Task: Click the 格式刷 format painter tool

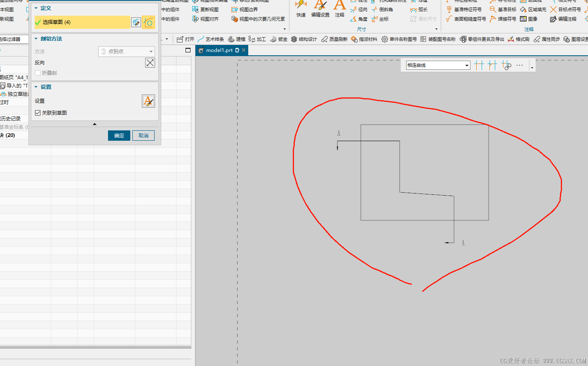Action: tap(519, 39)
